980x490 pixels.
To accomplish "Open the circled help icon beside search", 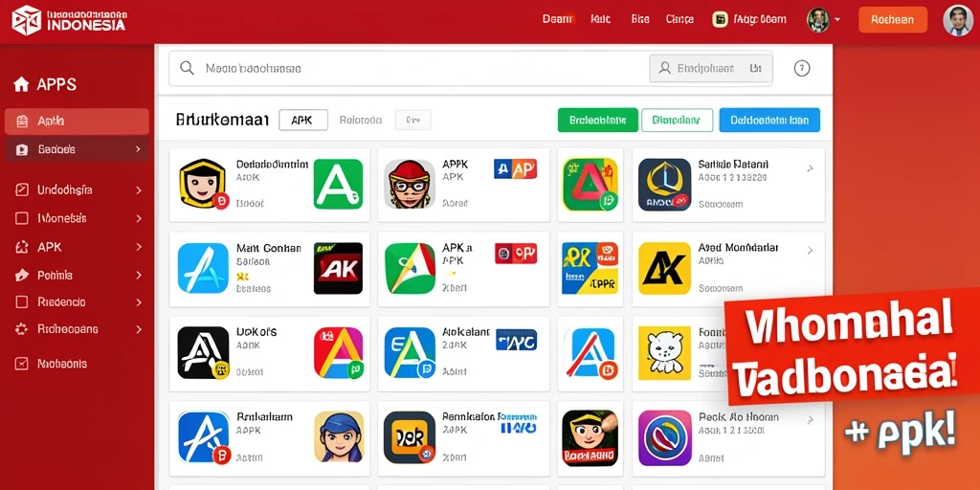I will [x=802, y=68].
